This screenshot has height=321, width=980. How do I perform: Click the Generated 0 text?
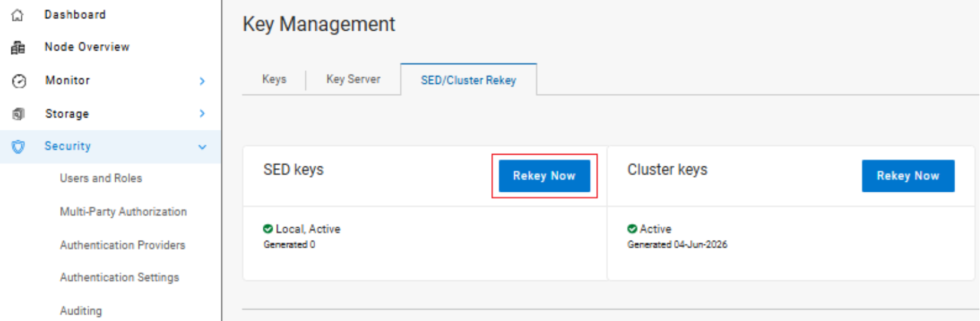(289, 244)
